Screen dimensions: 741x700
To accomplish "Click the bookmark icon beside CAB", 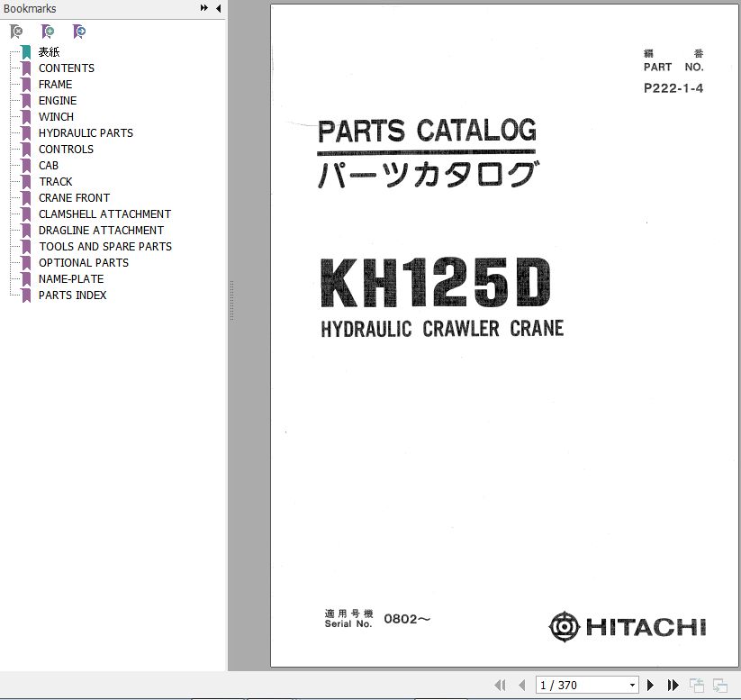I will tap(26, 166).
